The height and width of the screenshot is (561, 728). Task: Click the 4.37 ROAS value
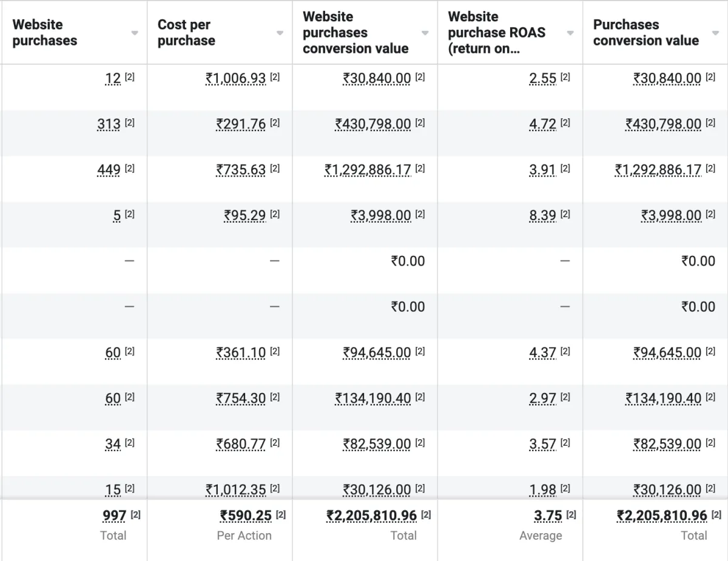pos(542,352)
